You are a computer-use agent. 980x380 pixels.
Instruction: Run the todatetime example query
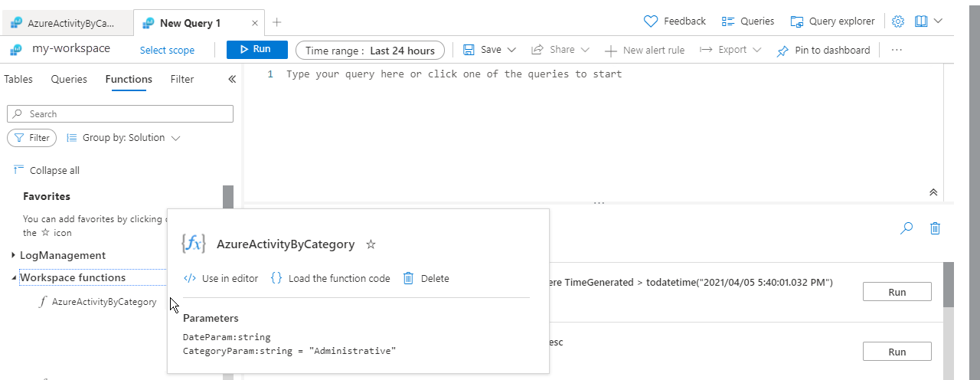coord(897,292)
